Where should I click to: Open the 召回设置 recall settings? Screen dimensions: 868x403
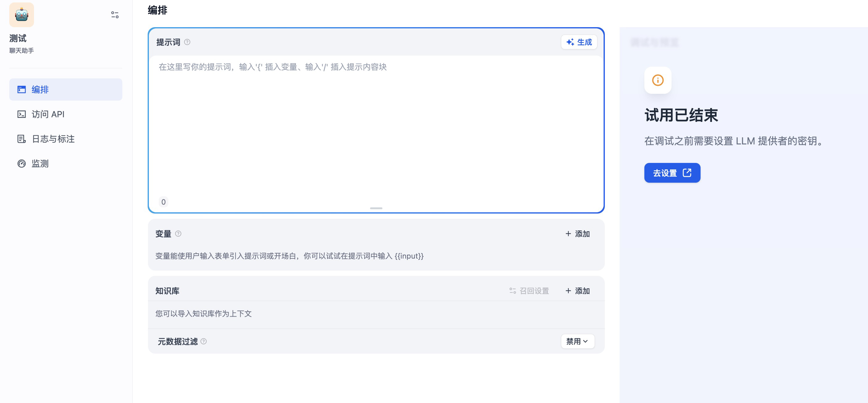click(529, 291)
